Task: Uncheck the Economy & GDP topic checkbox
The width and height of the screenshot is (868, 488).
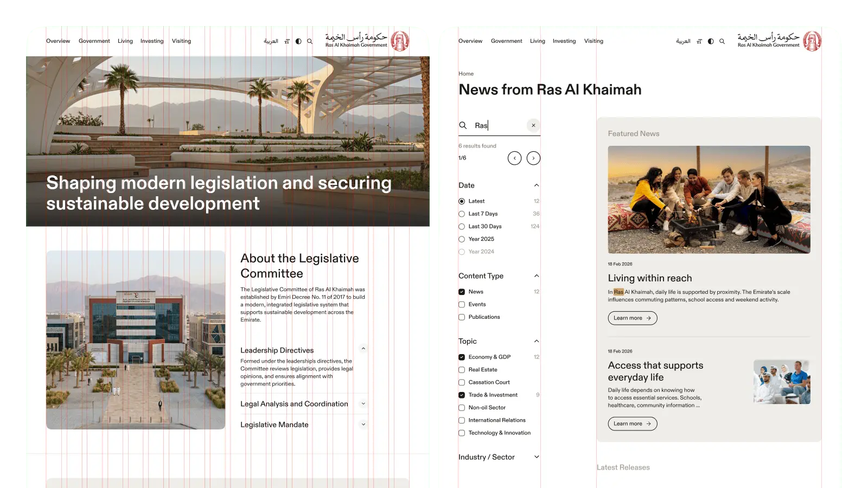Action: tap(462, 357)
